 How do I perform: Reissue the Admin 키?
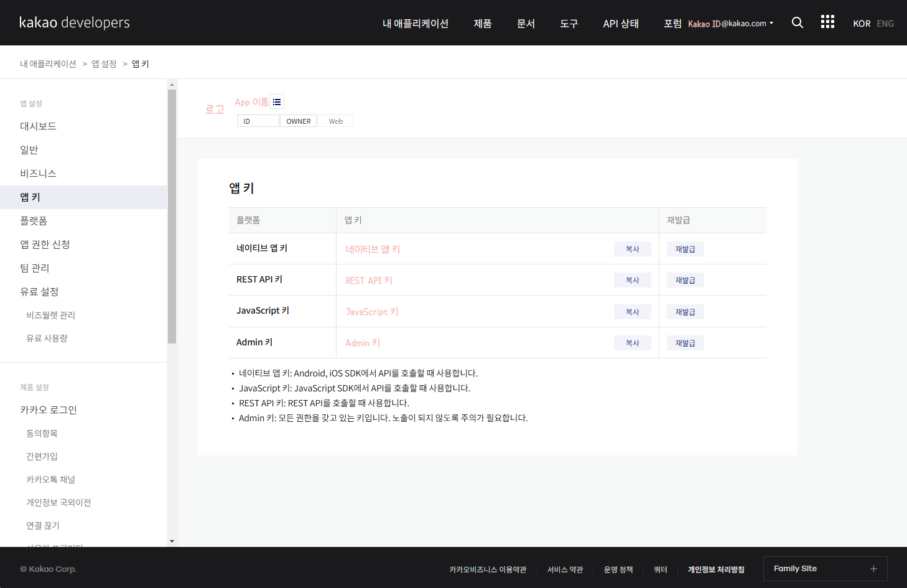[x=686, y=343]
